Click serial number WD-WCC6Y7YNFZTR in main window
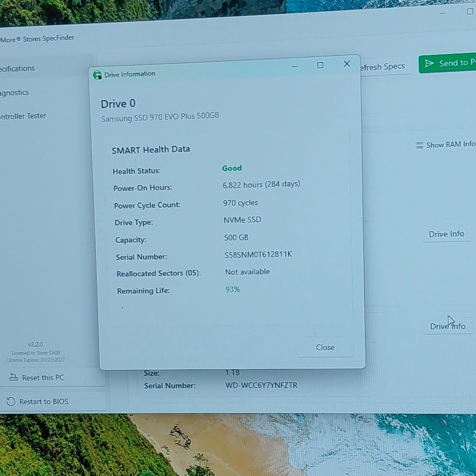Image resolution: width=476 pixels, height=476 pixels. pyautogui.click(x=261, y=385)
